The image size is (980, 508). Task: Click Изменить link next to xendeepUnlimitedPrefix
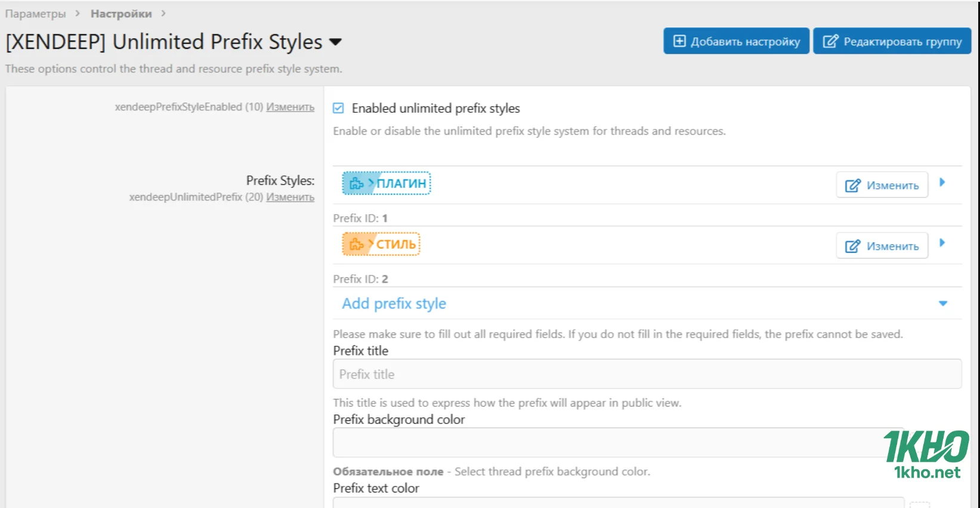290,197
